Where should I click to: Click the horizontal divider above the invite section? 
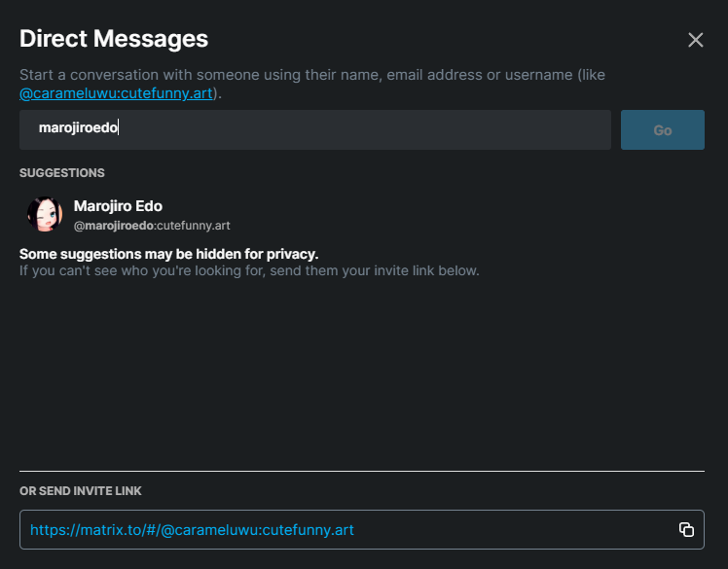tap(362, 471)
